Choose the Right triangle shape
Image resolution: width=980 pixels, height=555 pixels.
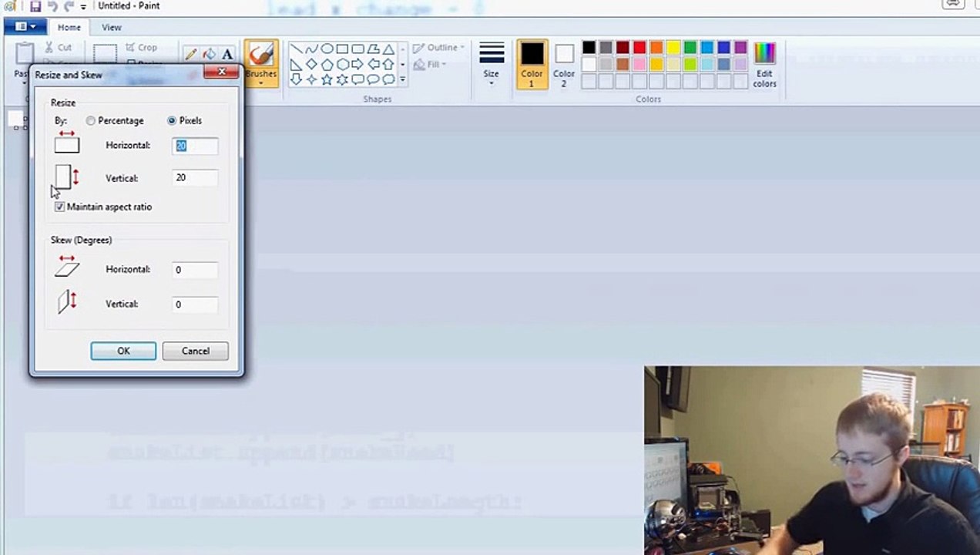pyautogui.click(x=297, y=64)
